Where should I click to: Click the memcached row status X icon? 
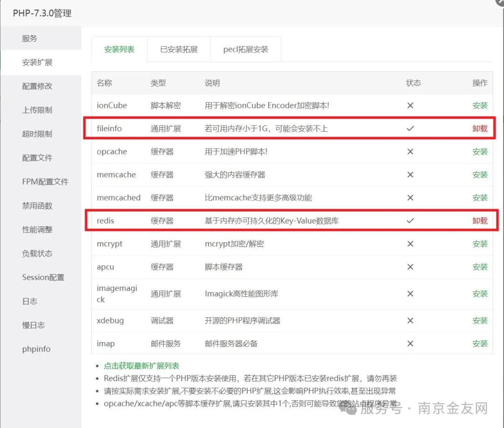(410, 198)
